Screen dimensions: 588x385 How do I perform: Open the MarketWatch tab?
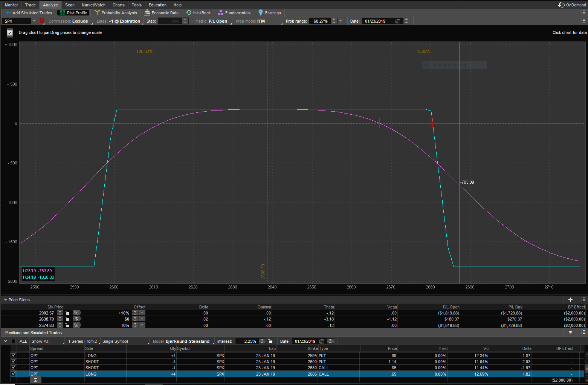tap(93, 5)
